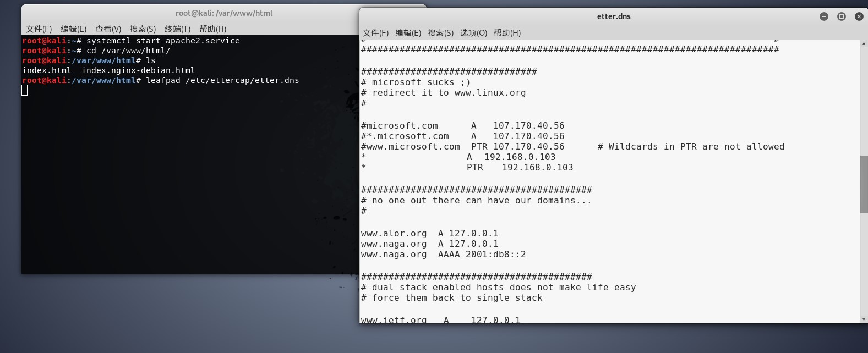Click 'systemctl start apache2.service' command in terminal
This screenshot has height=353, width=868.
[x=163, y=41]
